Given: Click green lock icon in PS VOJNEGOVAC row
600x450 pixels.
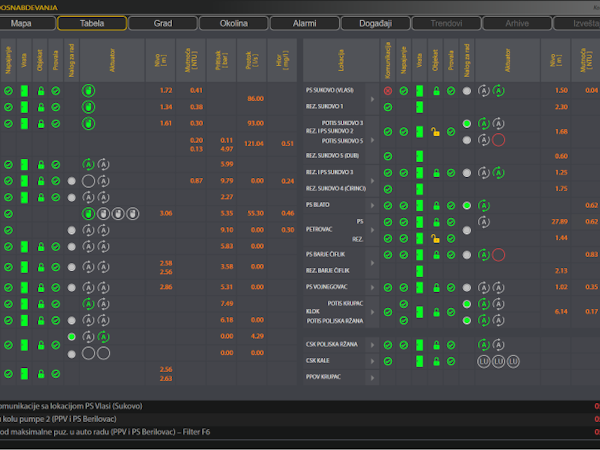Looking at the screenshot, I should coord(436,287).
